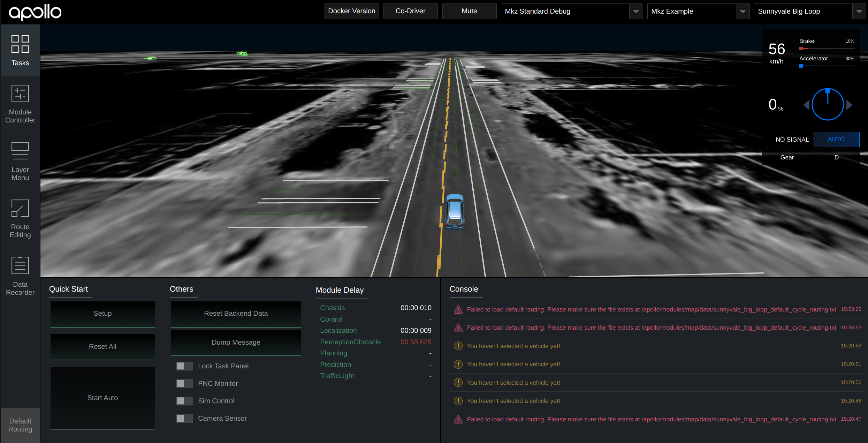
Task: Enable Sim Control
Action: point(184,400)
